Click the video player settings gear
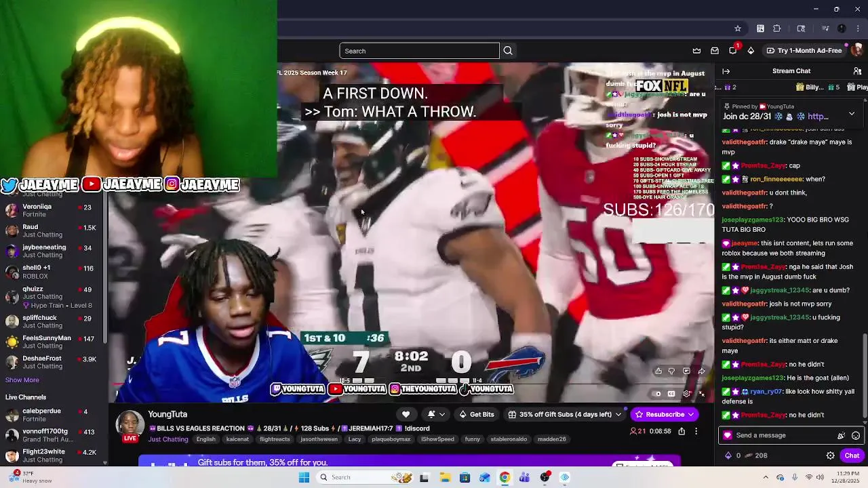 click(x=686, y=394)
